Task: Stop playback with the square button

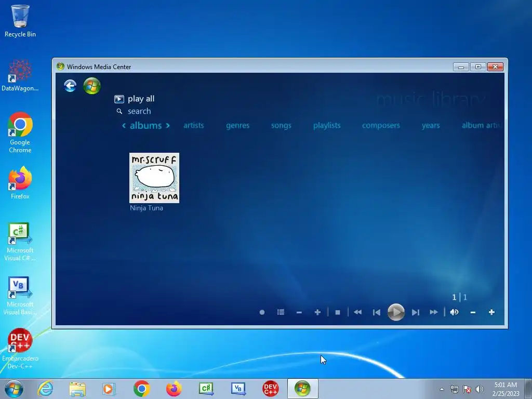Action: point(338,312)
